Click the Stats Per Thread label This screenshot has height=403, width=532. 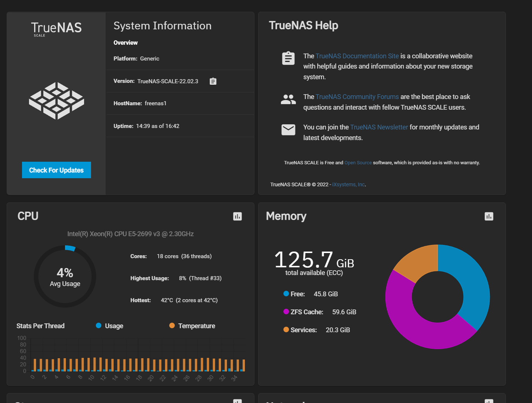pyautogui.click(x=40, y=326)
